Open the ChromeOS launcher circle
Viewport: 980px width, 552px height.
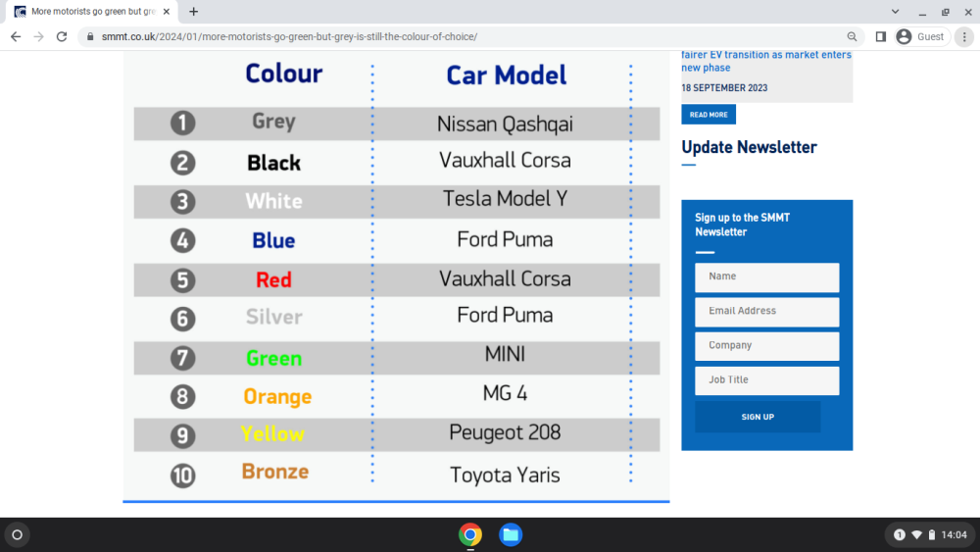(x=17, y=534)
